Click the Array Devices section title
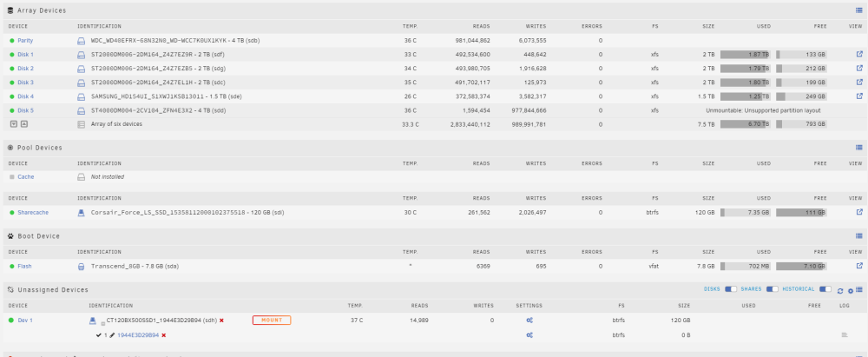868x357 pixels. pyautogui.click(x=42, y=10)
